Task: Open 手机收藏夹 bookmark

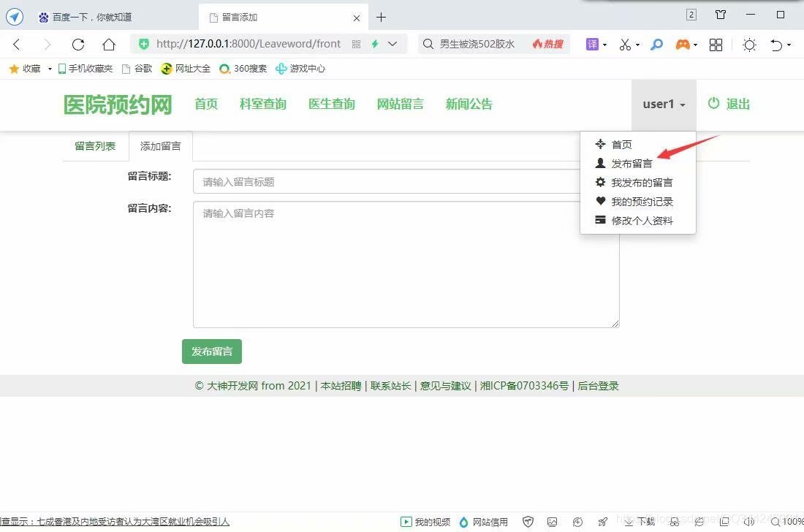Action: (85, 69)
